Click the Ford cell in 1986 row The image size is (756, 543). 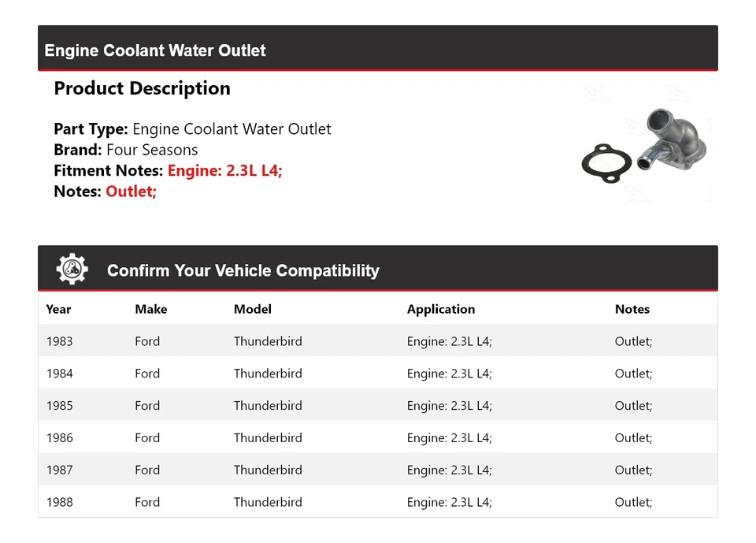tap(146, 438)
